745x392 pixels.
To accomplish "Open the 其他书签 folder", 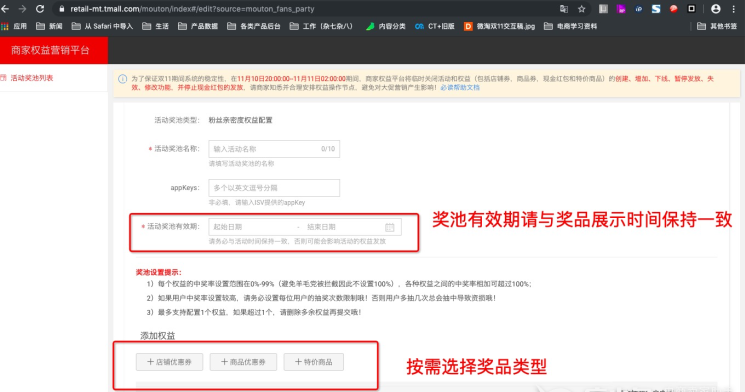I will [x=717, y=26].
